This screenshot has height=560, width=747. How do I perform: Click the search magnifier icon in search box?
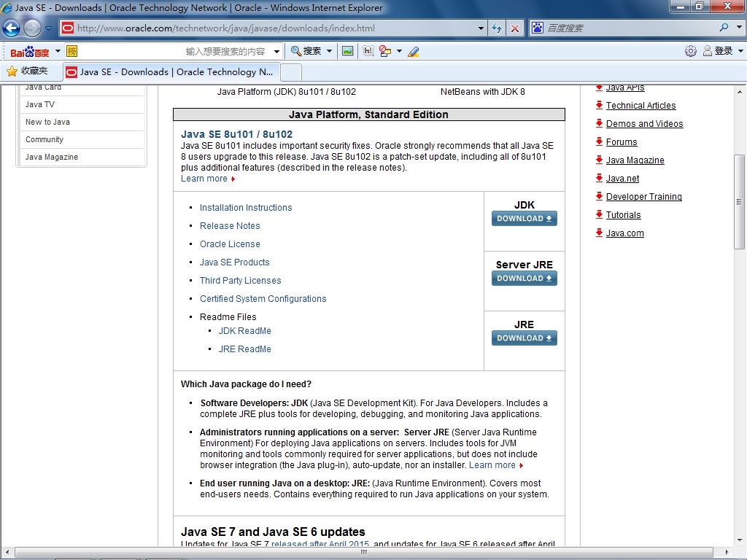(724, 28)
